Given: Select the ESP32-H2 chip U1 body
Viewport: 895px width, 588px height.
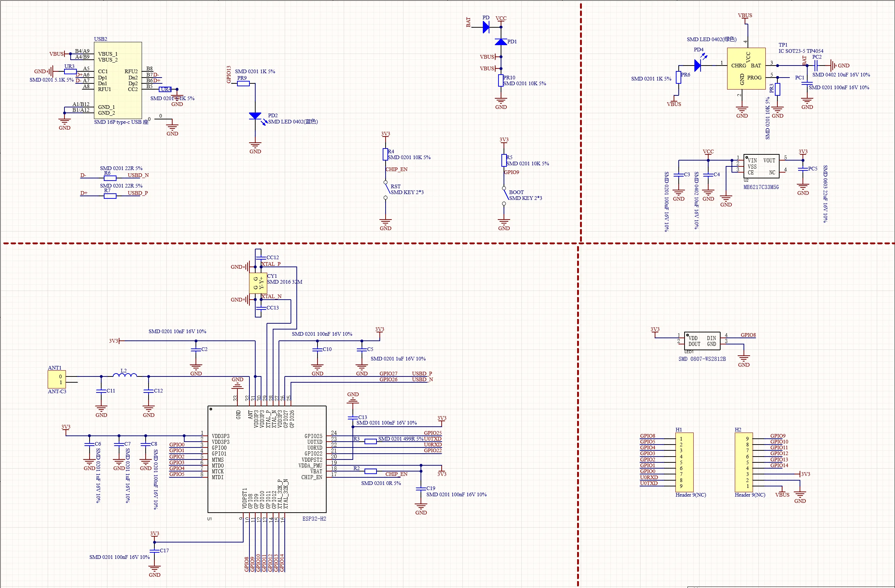Looking at the screenshot, I should 267,459.
